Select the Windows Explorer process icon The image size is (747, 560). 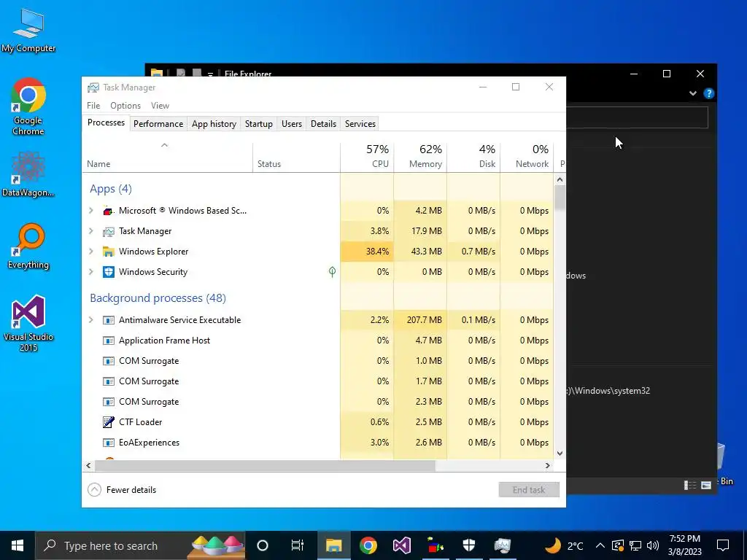pos(109,252)
